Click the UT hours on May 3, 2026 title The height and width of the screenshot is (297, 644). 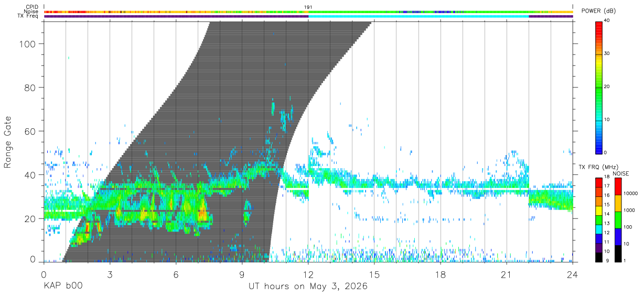pyautogui.click(x=308, y=287)
